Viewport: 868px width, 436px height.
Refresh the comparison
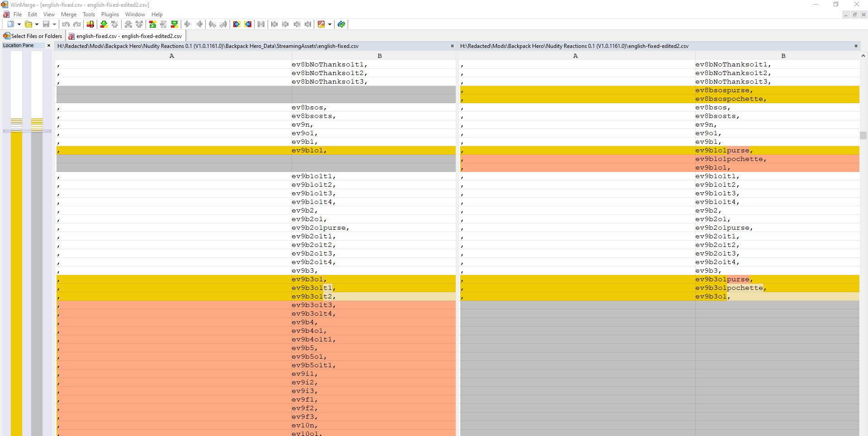[x=341, y=24]
